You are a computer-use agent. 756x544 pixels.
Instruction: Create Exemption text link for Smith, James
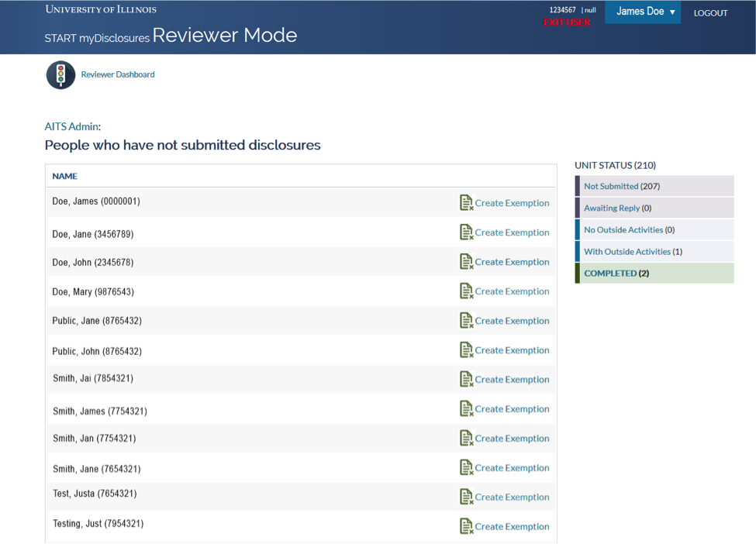click(x=512, y=409)
